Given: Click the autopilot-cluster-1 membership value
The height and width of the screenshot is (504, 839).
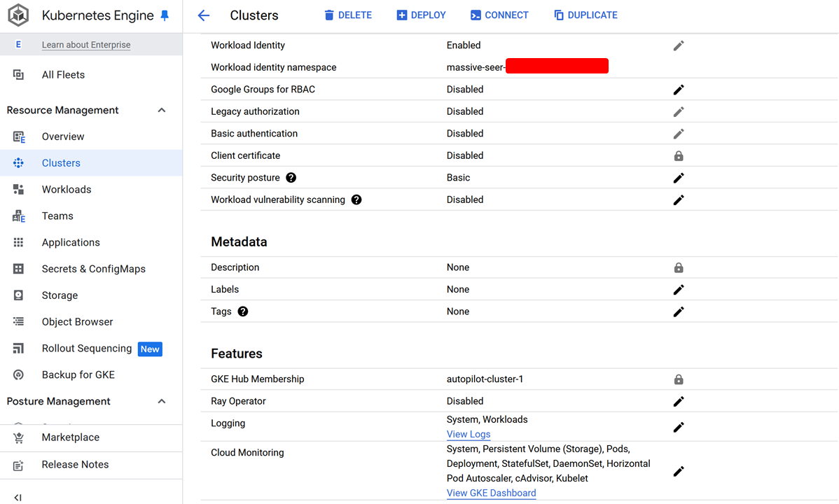Looking at the screenshot, I should 485,379.
